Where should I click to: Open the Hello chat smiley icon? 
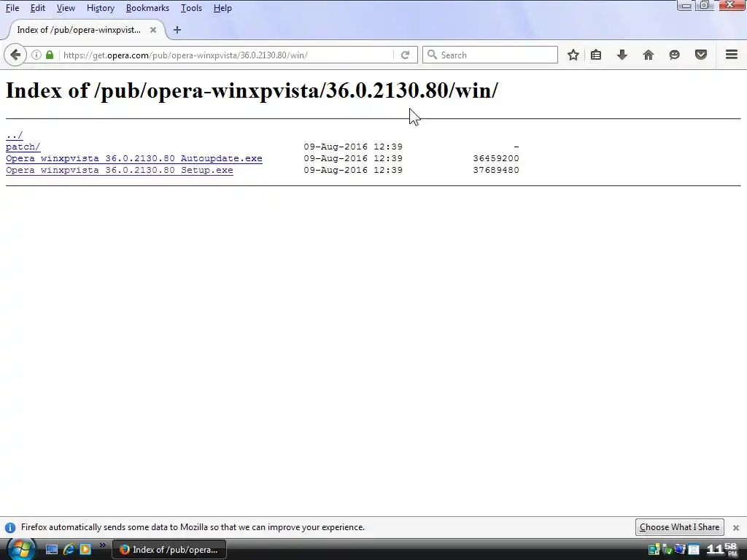[675, 55]
